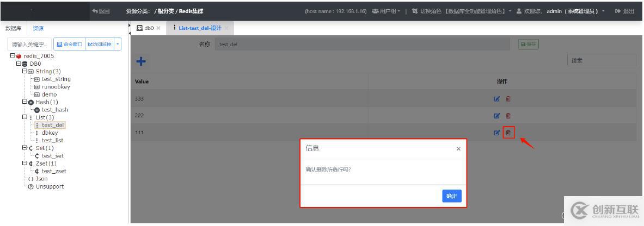Click the keyword search field in sidebar

pyautogui.click(x=29, y=45)
